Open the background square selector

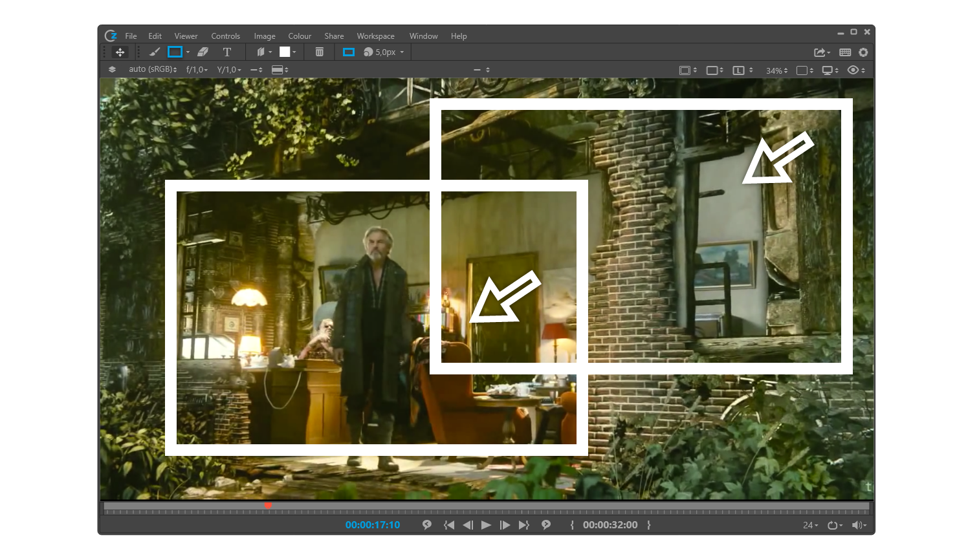pos(805,70)
